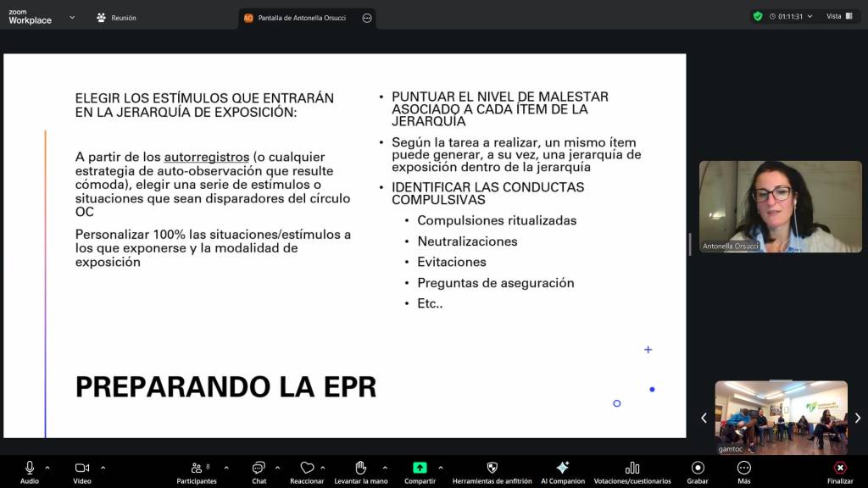Click the Reaccionar heart icon

(307, 469)
